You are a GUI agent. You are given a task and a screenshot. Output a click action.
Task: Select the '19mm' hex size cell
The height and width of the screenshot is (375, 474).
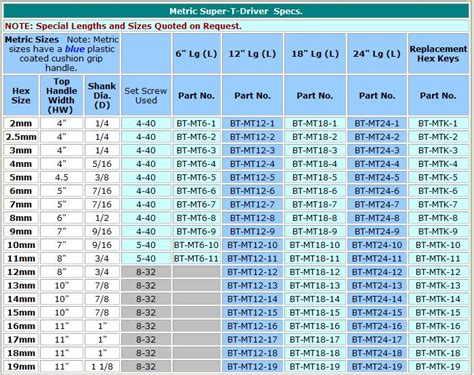21,367
